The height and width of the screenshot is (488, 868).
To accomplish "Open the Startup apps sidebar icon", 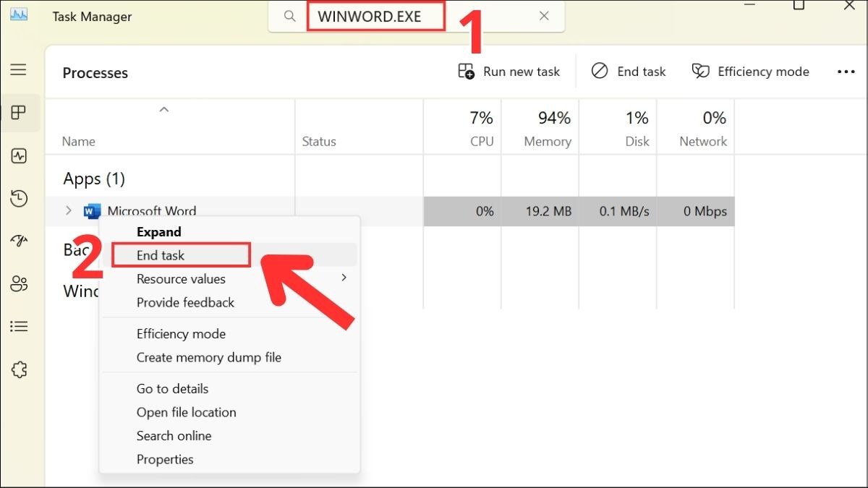I will coord(18,241).
